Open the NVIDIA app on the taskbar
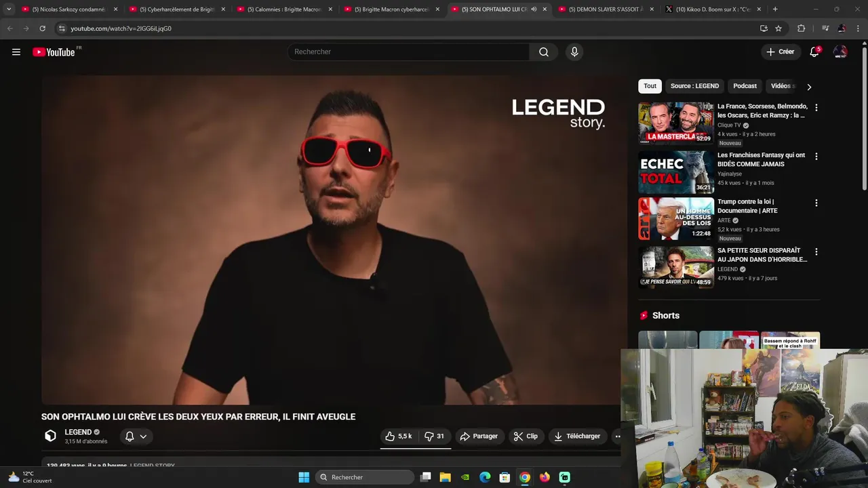This screenshot has width=868, height=488. [x=465, y=477]
